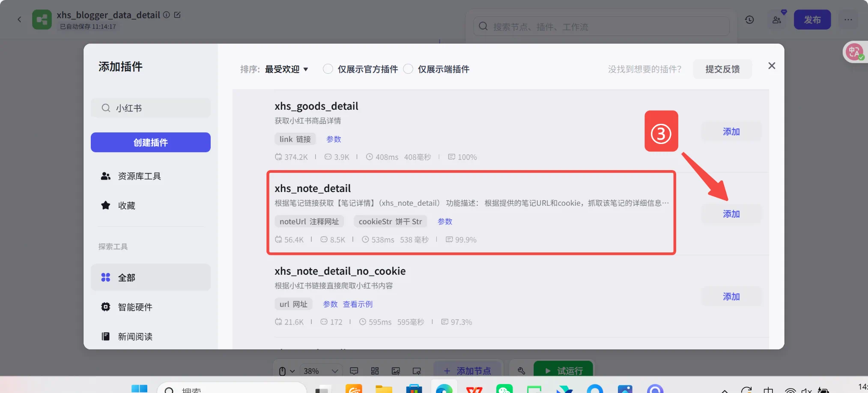This screenshot has width=868, height=393.
Task: Click the wrench debug icon next to 试运行
Action: click(521, 371)
